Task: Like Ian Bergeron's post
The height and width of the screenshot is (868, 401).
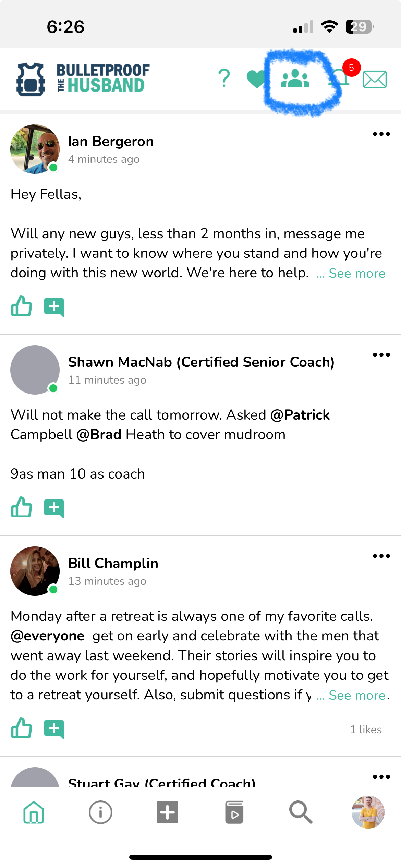Action: [21, 306]
